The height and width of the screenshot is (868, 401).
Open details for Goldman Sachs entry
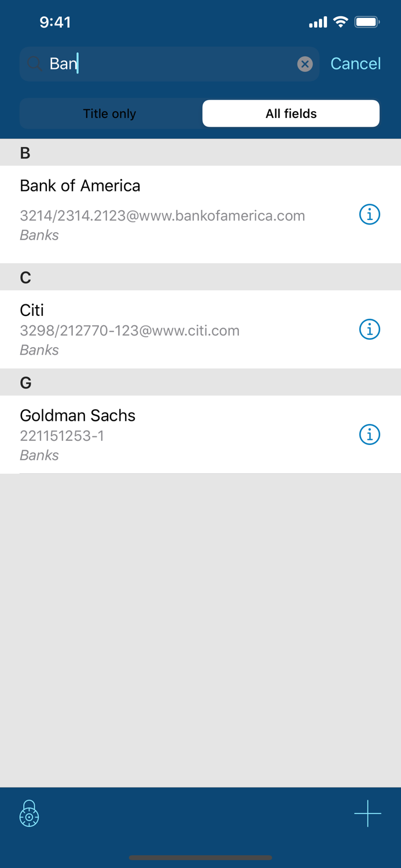[369, 434]
